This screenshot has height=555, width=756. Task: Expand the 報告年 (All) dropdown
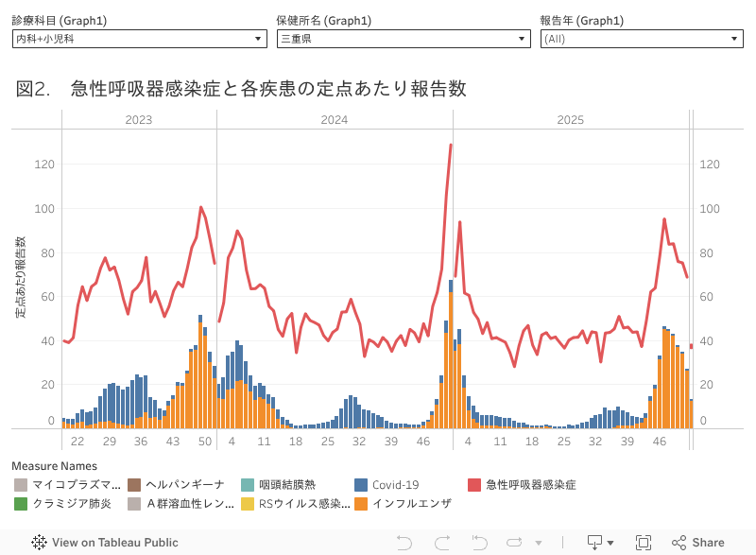[x=642, y=39]
